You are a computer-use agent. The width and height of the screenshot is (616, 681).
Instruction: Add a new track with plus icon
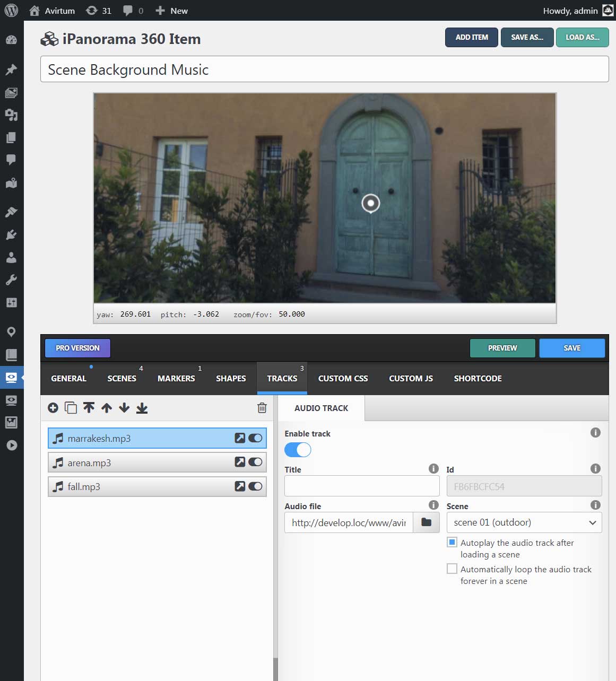coord(53,408)
